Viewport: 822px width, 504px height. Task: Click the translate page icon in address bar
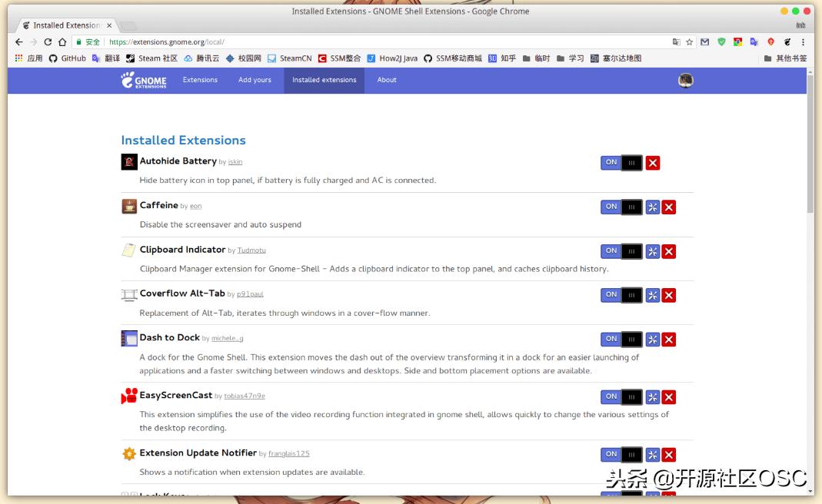(x=676, y=42)
